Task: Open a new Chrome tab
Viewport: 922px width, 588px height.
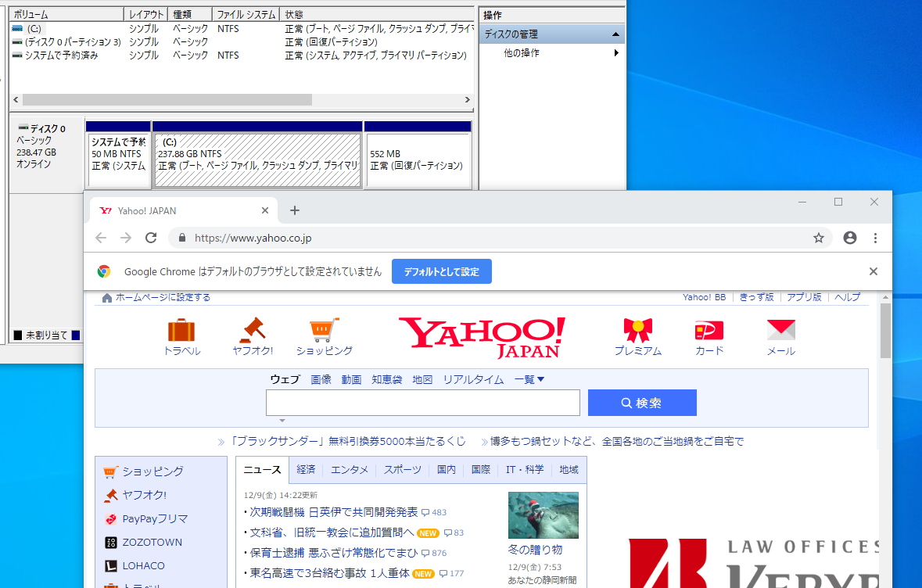Action: tap(295, 210)
